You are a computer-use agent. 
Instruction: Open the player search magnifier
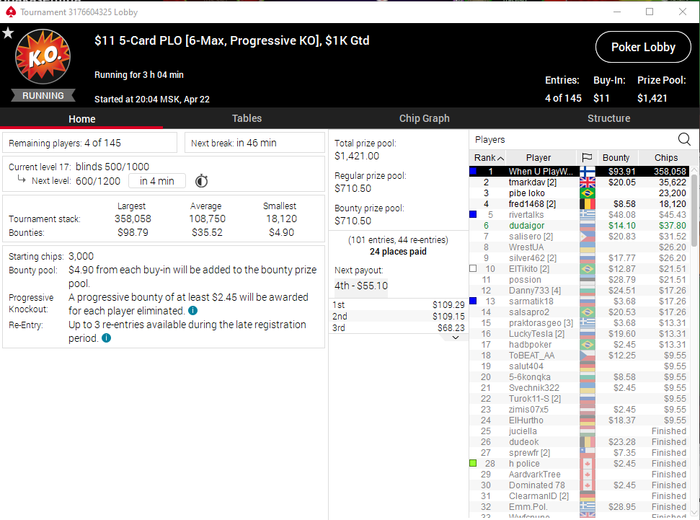[x=684, y=139]
